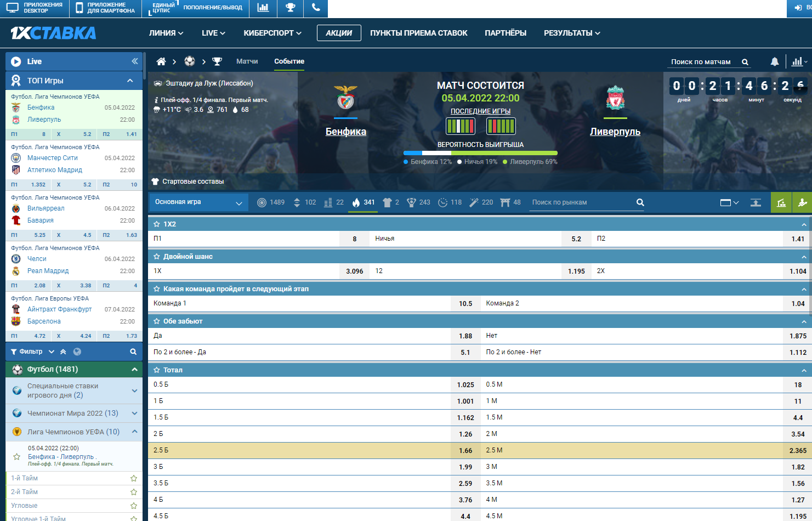
Task: Click the globe icon in filter bar
Action: (x=77, y=352)
